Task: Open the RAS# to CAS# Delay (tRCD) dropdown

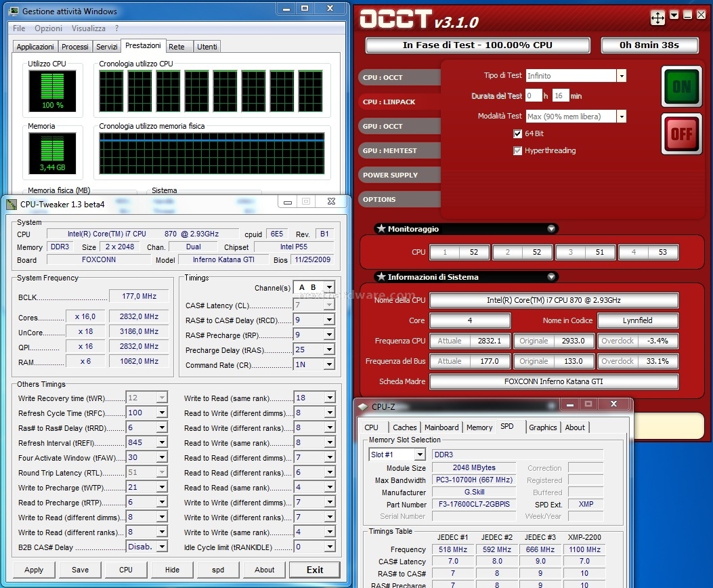Action: tap(330, 320)
